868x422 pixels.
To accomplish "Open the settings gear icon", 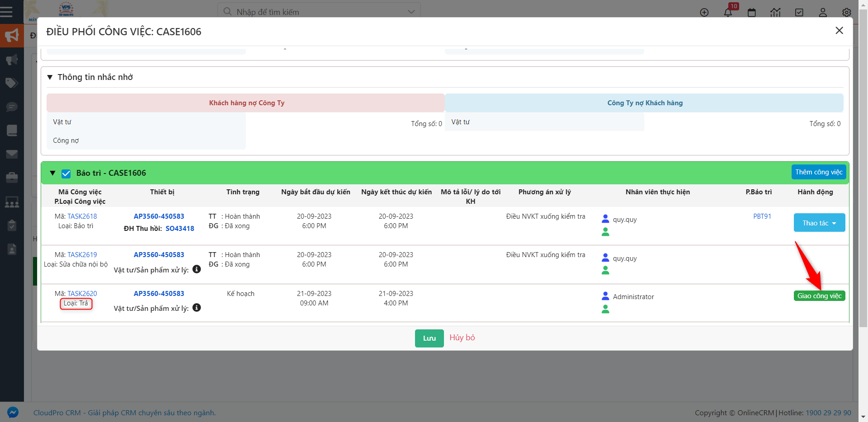I will pos(847,12).
